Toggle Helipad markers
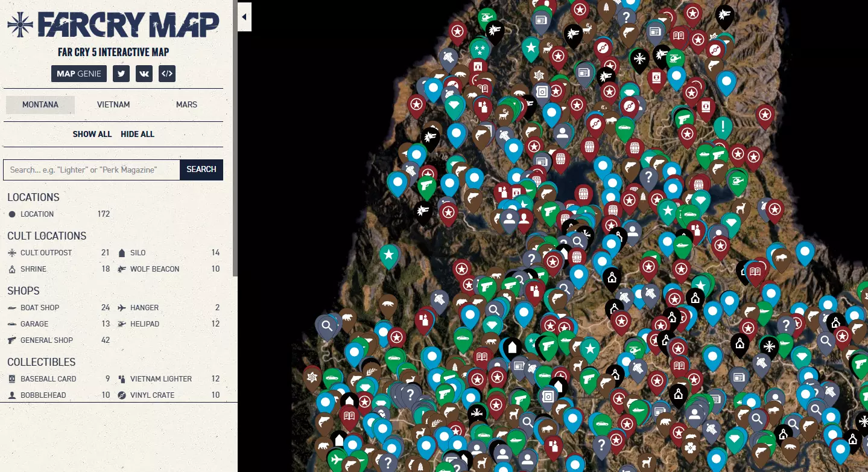 pos(169,324)
